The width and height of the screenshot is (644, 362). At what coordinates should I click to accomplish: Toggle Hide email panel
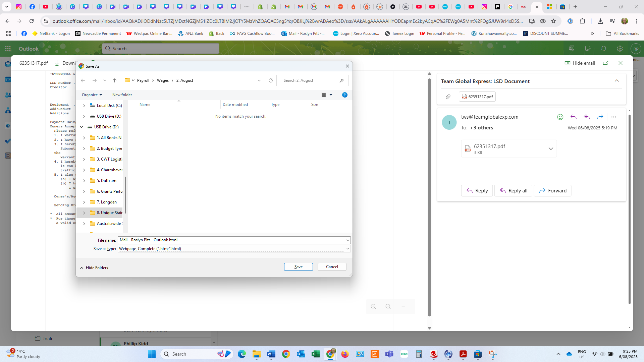point(580,63)
